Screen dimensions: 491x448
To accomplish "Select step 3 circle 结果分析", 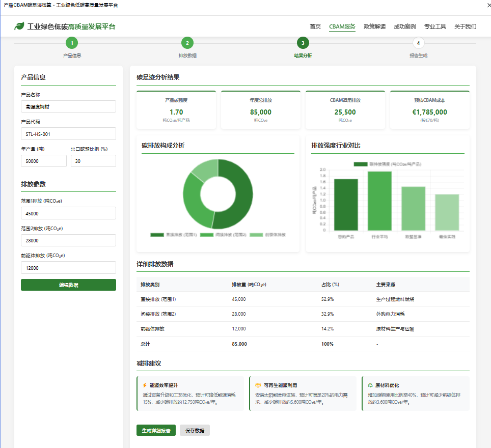I will [303, 43].
